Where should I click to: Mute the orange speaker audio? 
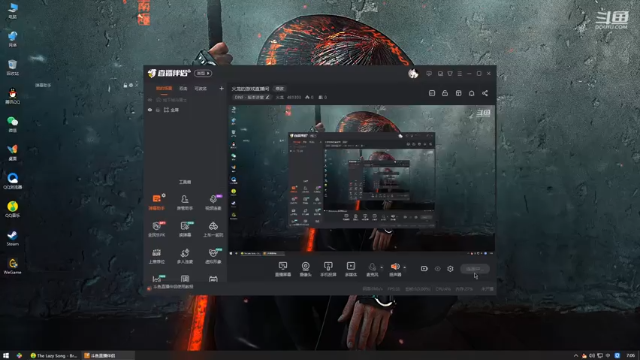click(395, 269)
